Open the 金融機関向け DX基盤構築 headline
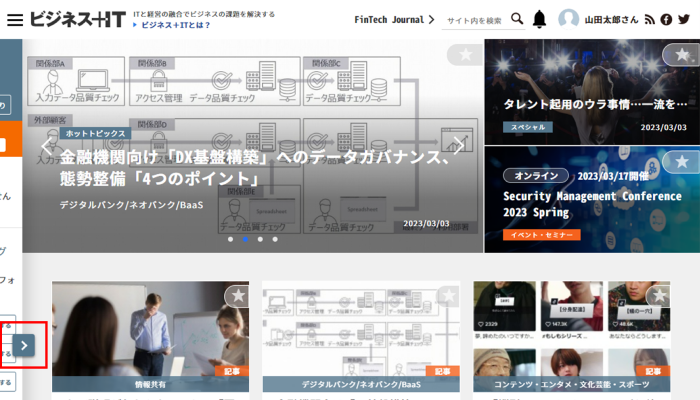This screenshot has height=400, width=700. tap(255, 168)
